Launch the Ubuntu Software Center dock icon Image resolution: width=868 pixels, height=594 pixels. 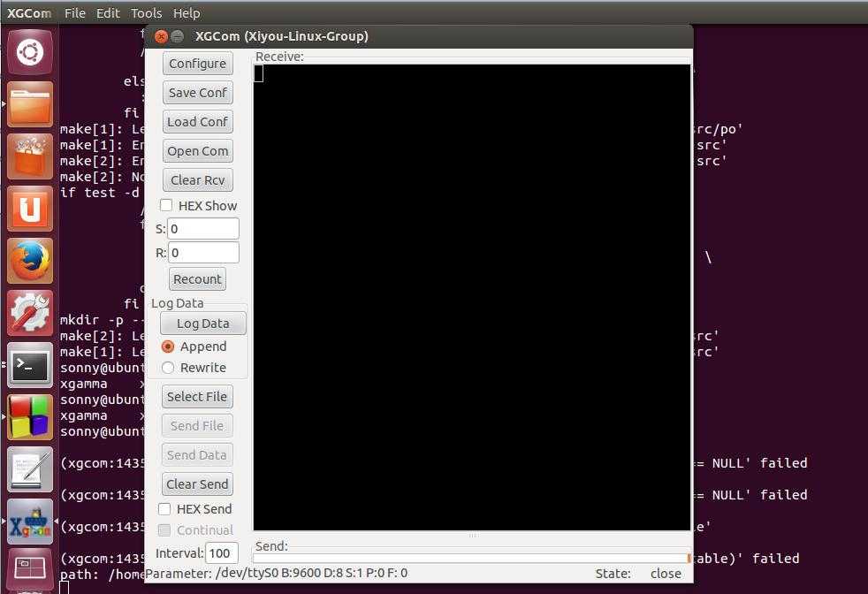click(30, 156)
